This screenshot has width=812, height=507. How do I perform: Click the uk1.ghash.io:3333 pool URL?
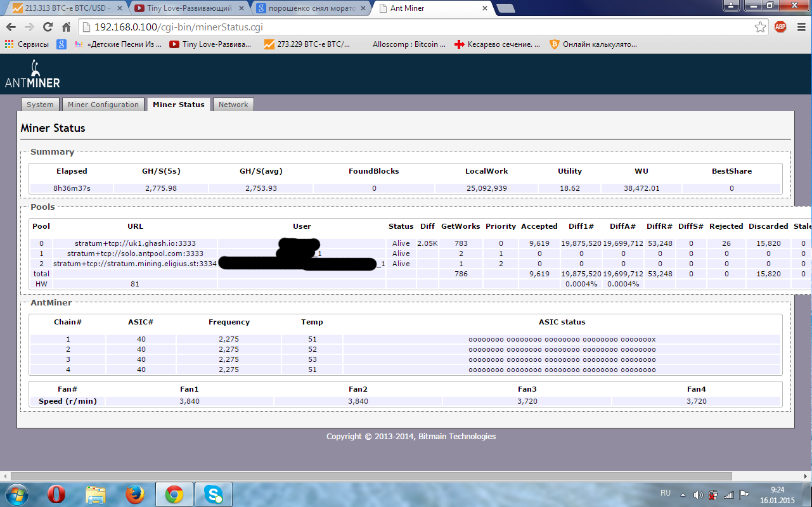135,243
